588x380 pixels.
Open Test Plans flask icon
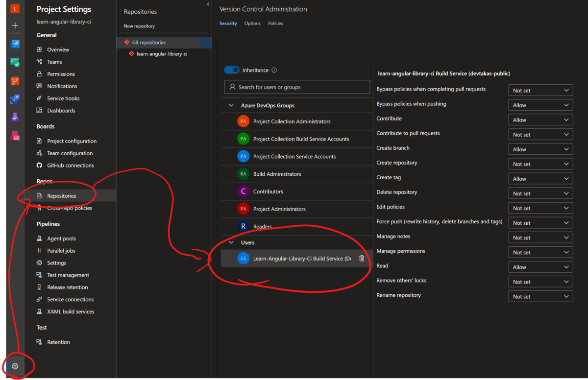pyautogui.click(x=15, y=117)
